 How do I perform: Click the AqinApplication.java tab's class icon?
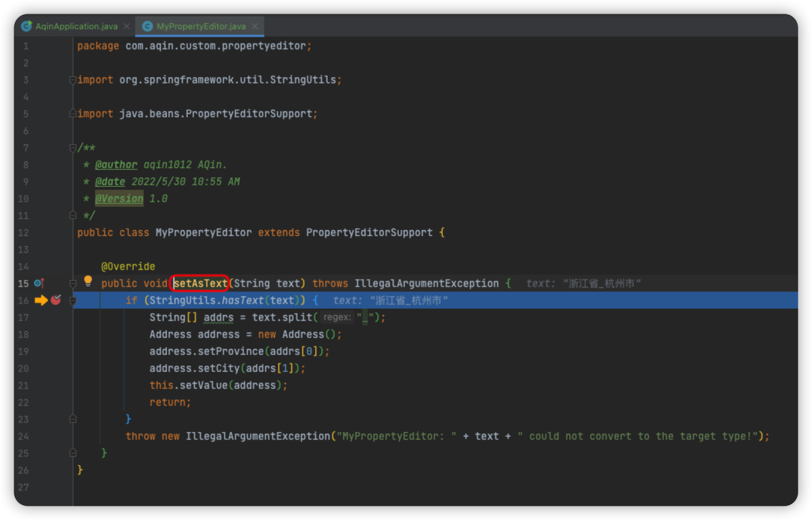(x=27, y=26)
